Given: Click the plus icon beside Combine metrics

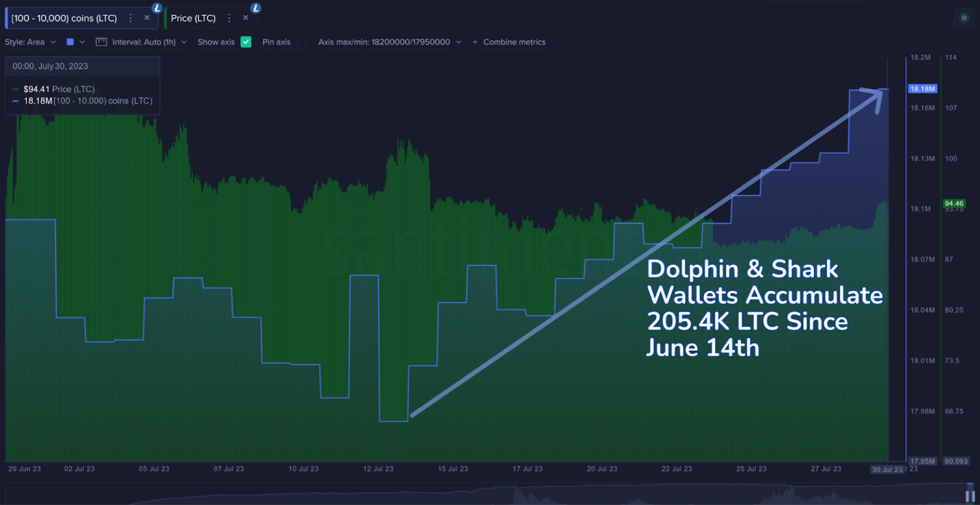Looking at the screenshot, I should 475,42.
